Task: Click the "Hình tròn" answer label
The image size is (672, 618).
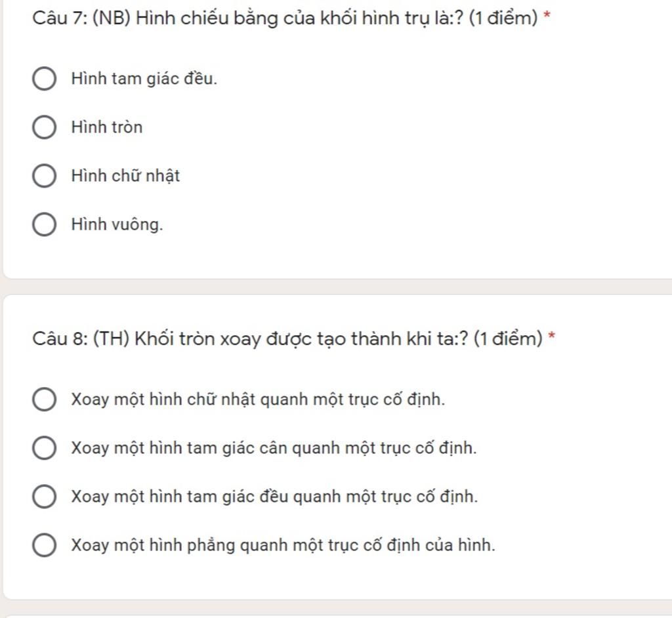Action: (x=107, y=127)
